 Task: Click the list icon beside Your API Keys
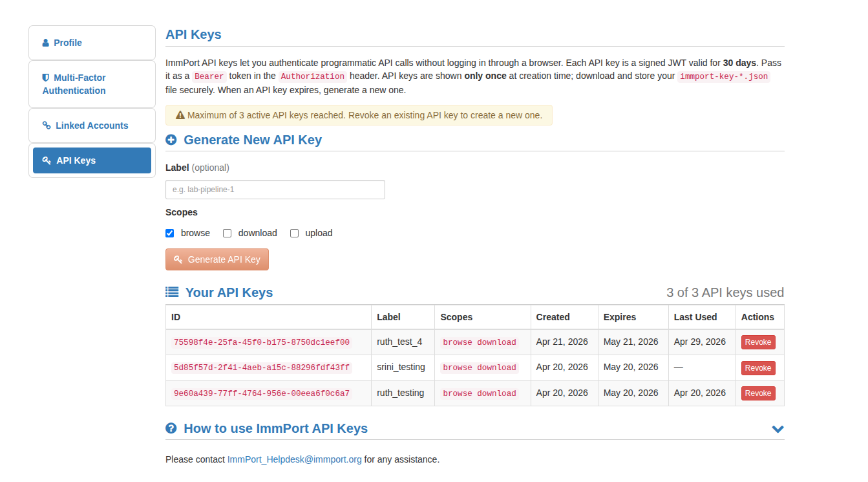pos(172,292)
